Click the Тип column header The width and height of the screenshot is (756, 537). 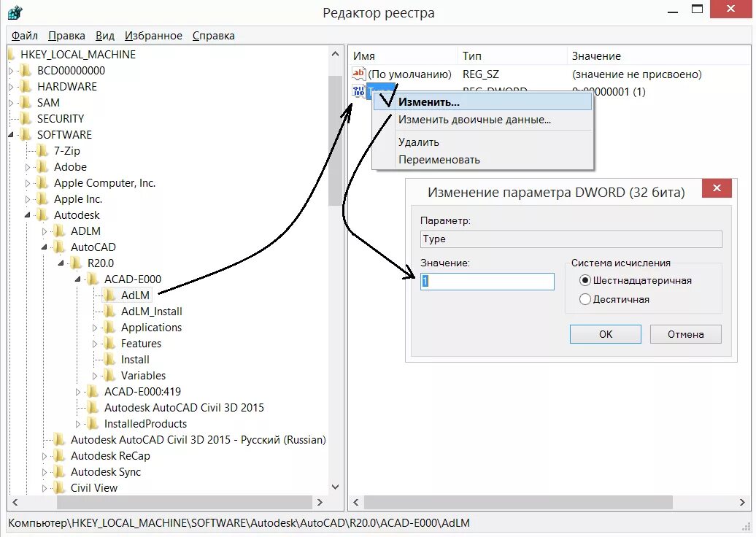[x=512, y=56]
